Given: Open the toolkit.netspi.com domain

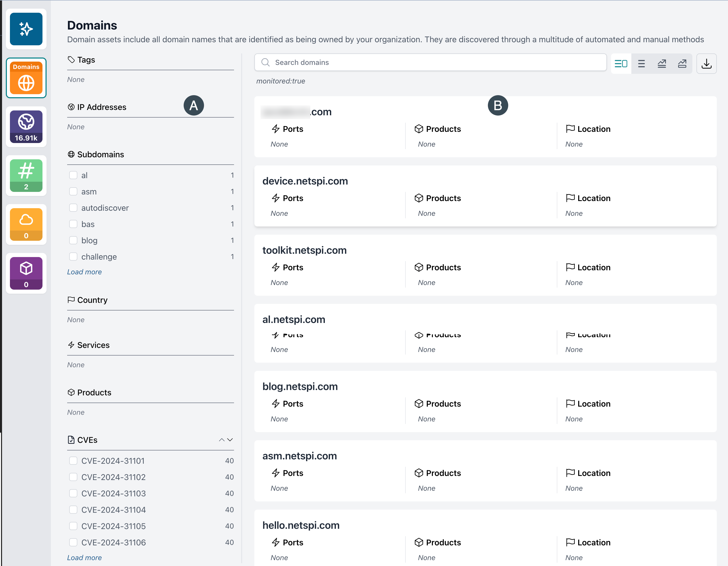Looking at the screenshot, I should [x=304, y=250].
